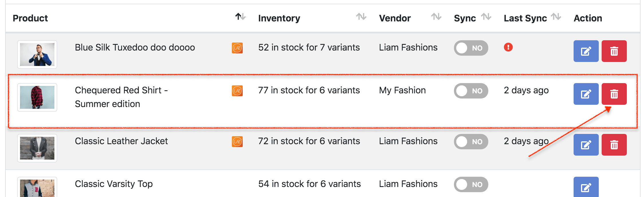
Task: Switch on sync for Classic Varsity Top
Action: (471, 184)
